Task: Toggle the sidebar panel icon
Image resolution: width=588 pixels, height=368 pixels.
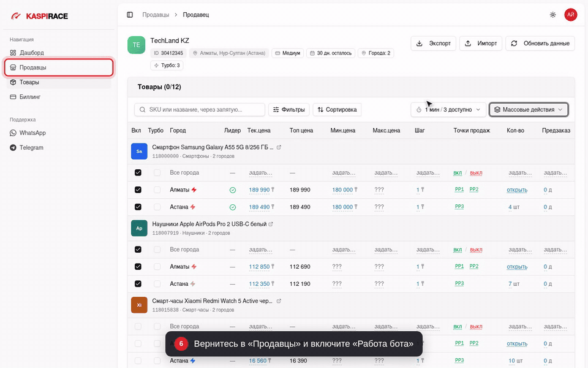Action: tap(130, 15)
